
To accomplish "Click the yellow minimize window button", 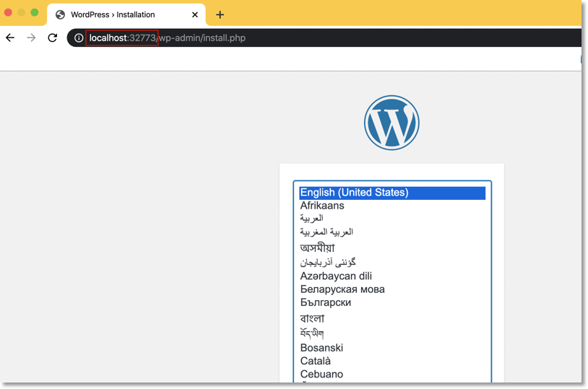I will click(22, 12).
